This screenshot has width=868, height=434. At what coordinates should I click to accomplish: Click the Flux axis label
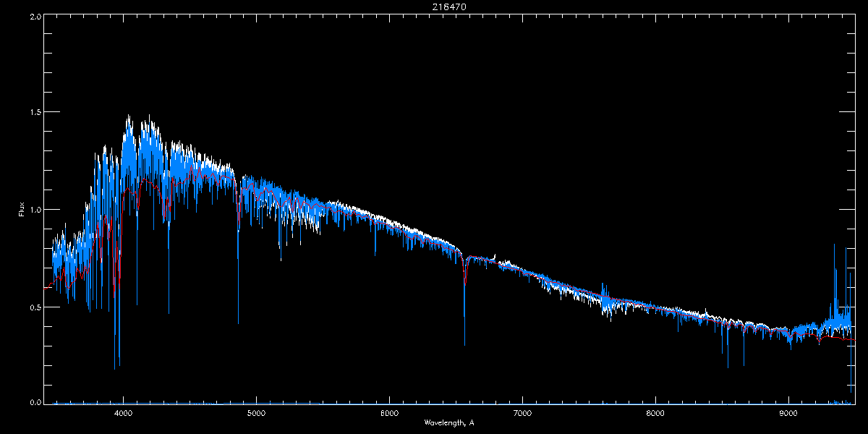coord(21,209)
